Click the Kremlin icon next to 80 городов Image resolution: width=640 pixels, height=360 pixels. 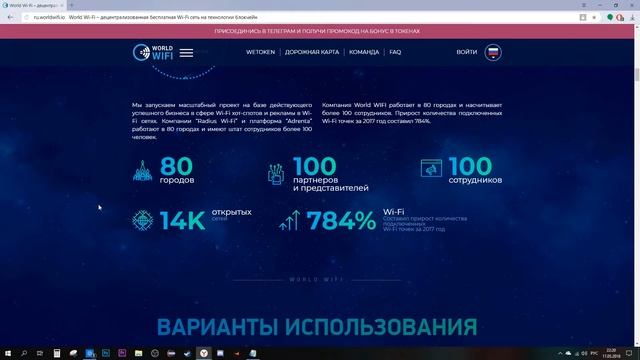142,171
